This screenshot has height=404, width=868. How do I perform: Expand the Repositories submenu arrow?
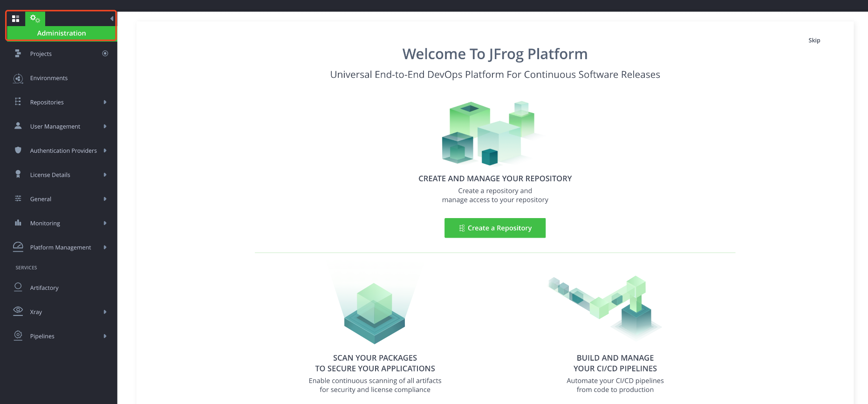pyautogui.click(x=105, y=102)
